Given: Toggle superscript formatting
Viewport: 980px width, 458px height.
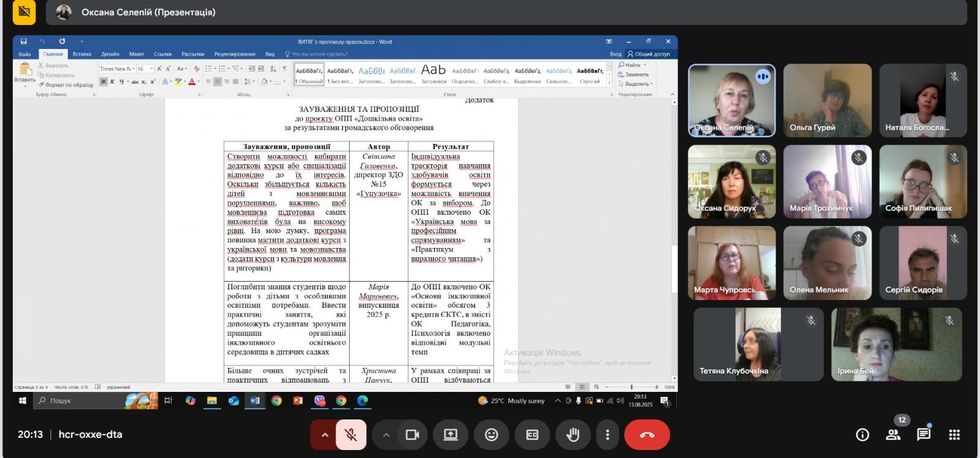Looking at the screenshot, I should pos(153,81).
